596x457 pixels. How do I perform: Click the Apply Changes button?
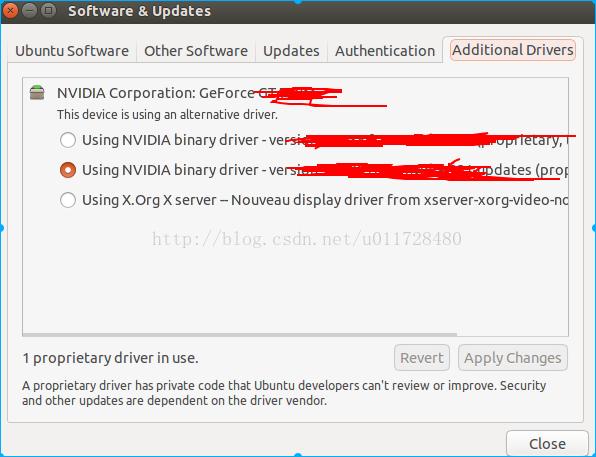coord(513,358)
